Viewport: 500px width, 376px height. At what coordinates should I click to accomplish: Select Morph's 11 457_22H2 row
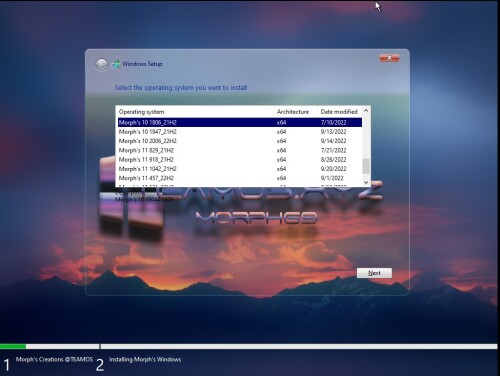pyautogui.click(x=240, y=178)
